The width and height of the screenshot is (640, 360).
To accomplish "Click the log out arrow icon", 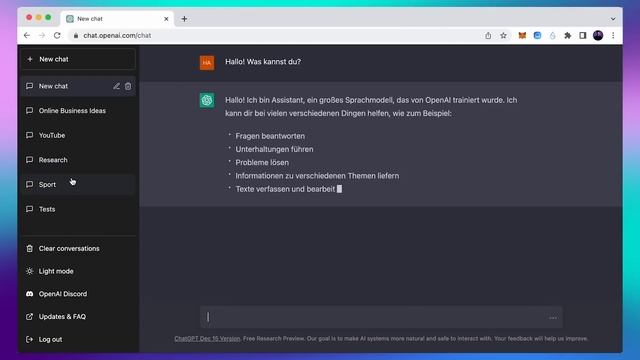I will click(x=29, y=339).
